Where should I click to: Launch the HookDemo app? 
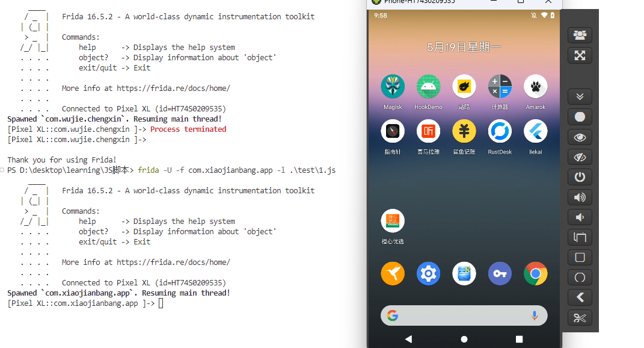point(428,87)
